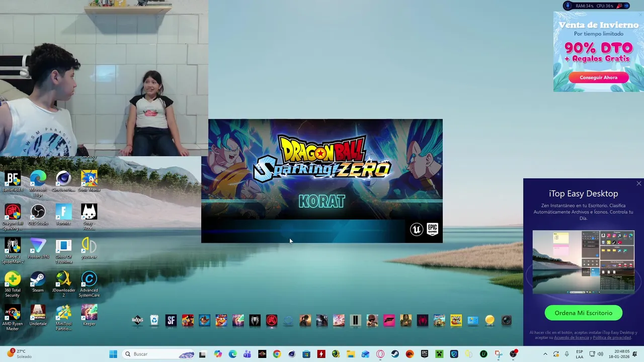Launch the SF game from the dock
Screen dimensions: 644x362
click(x=171, y=320)
